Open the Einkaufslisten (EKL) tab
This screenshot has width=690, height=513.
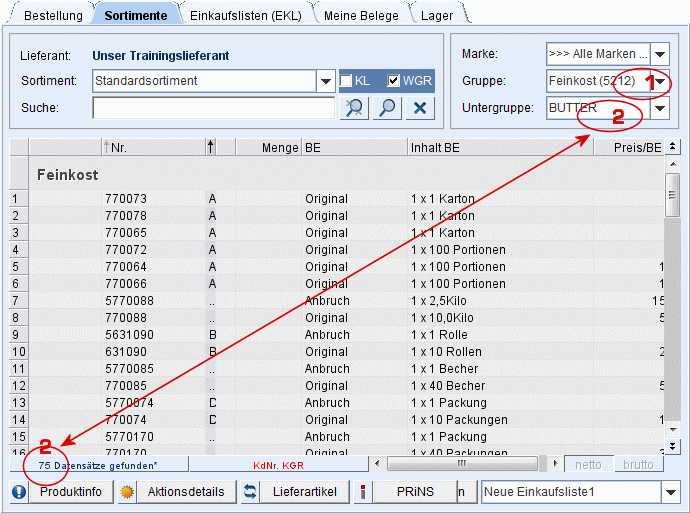(x=245, y=16)
